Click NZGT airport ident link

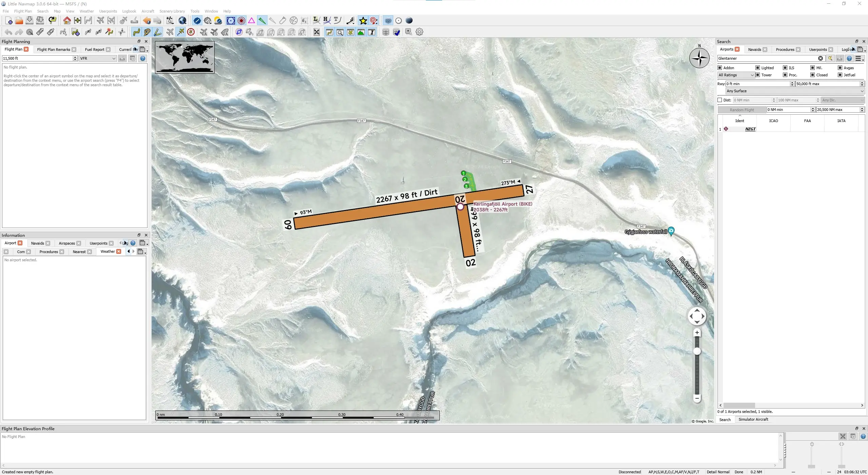(x=750, y=129)
